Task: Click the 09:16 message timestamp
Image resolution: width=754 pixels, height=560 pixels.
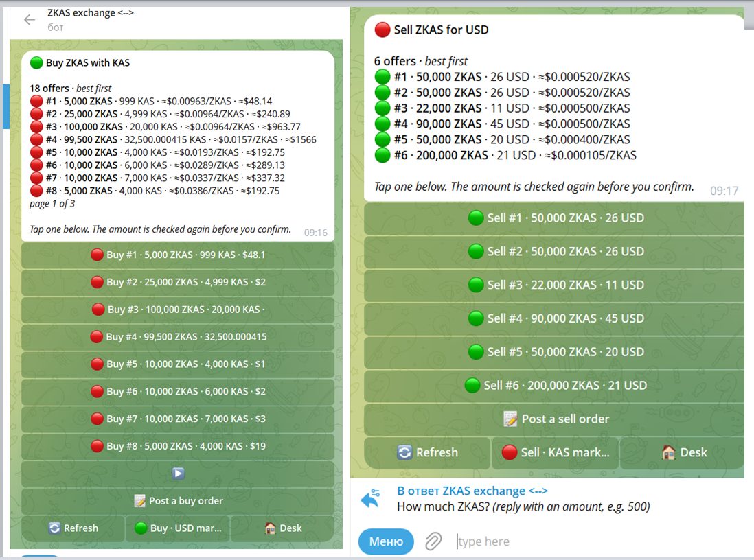Action: [x=315, y=233]
